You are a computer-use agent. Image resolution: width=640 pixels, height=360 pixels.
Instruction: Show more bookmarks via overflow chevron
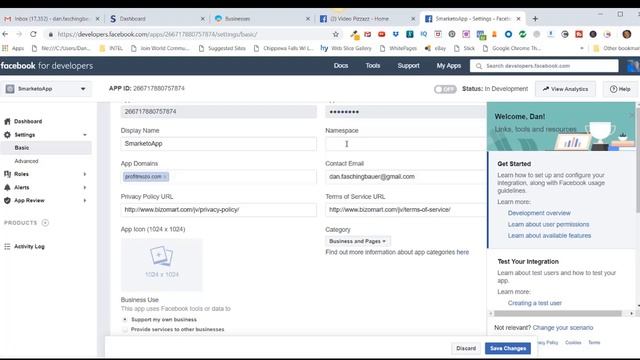pos(582,48)
